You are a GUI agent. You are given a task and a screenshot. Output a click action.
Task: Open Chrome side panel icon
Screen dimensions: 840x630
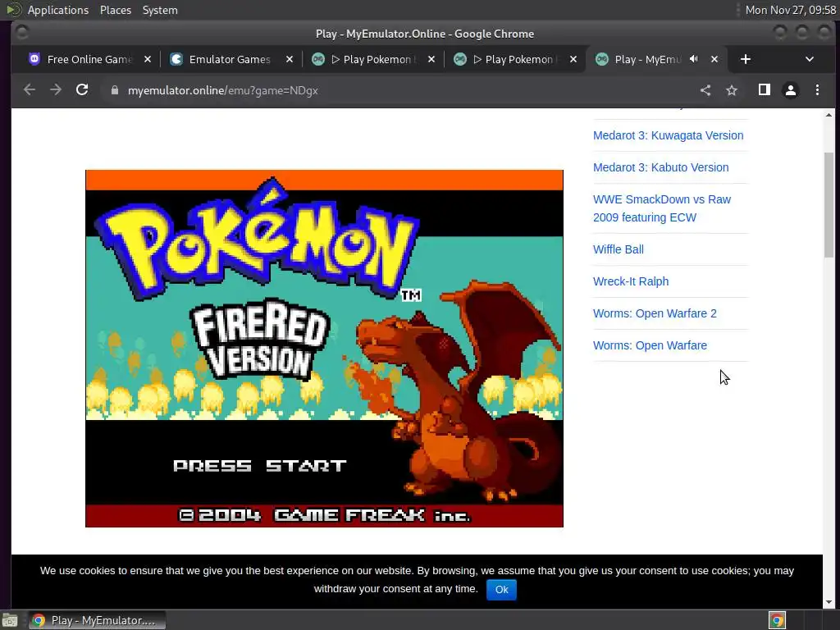pos(765,90)
